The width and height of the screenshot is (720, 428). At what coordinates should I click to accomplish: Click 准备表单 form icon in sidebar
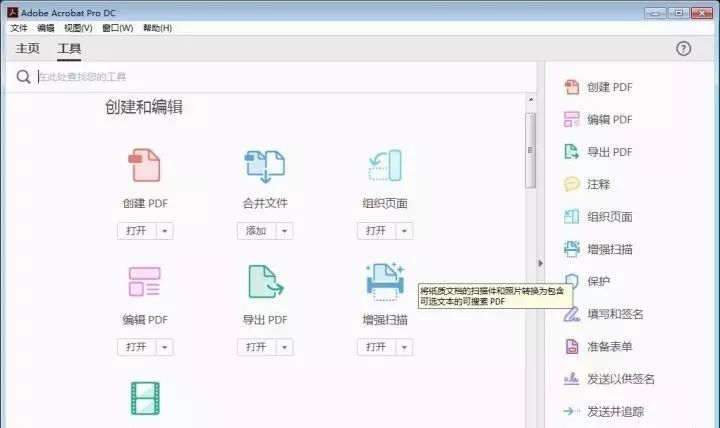[x=572, y=346]
